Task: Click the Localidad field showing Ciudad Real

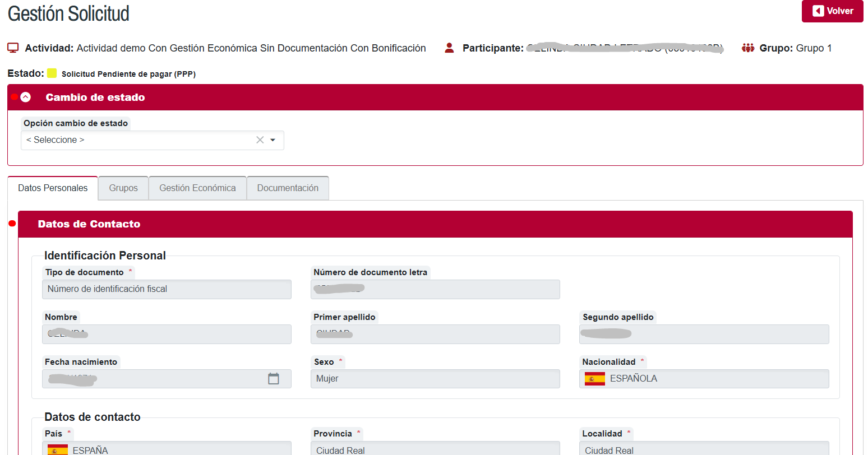Action: [704, 448]
